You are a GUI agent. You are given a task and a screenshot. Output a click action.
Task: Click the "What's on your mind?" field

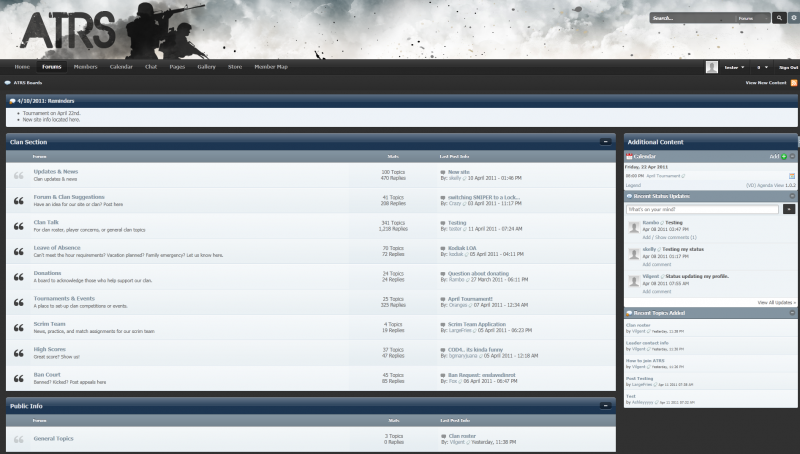click(702, 209)
